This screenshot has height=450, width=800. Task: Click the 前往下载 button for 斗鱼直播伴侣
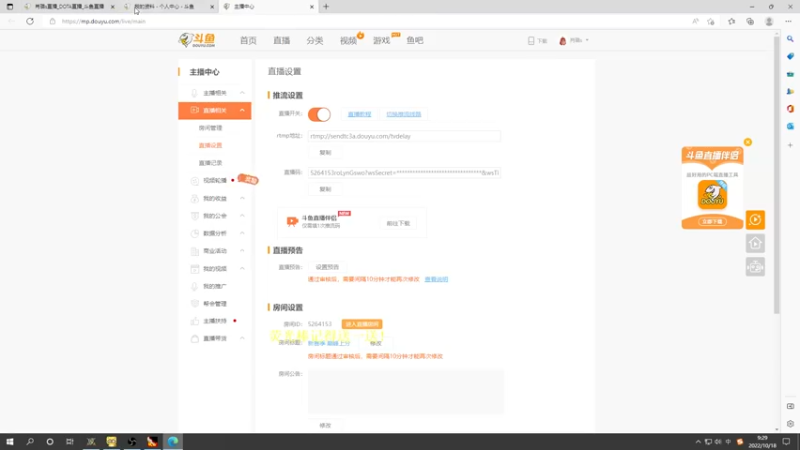398,223
